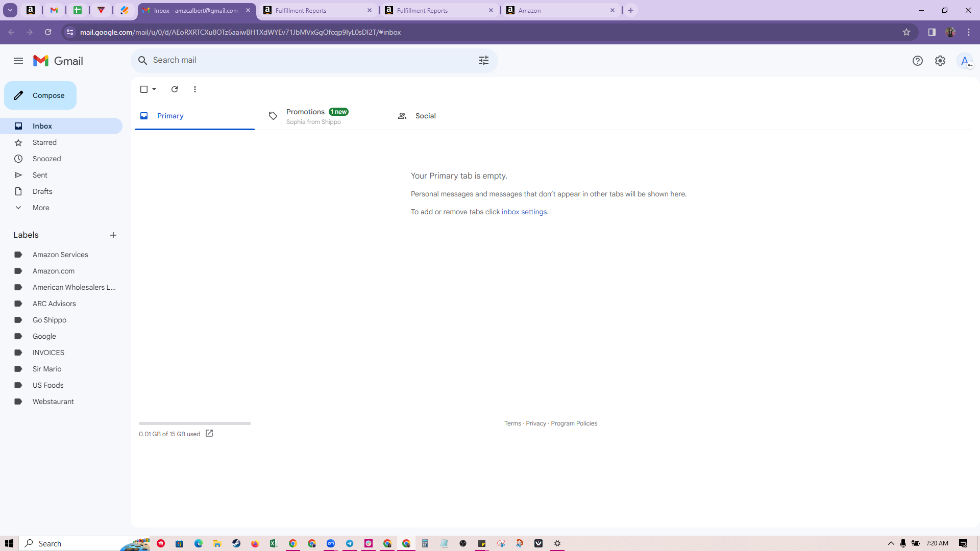The image size is (980, 551).
Task: Open the More options three-dot menu
Action: [x=195, y=89]
